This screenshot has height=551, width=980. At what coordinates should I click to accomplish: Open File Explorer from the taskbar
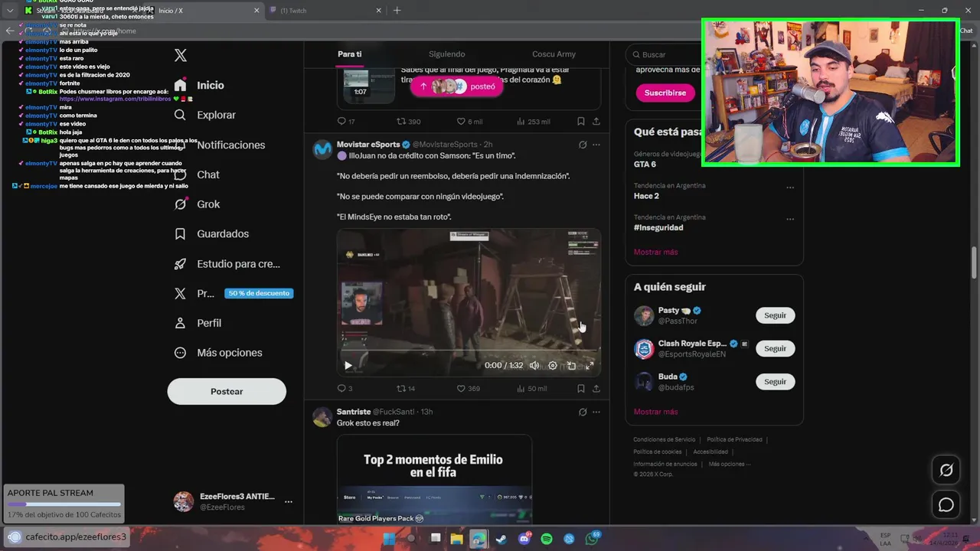pyautogui.click(x=456, y=539)
